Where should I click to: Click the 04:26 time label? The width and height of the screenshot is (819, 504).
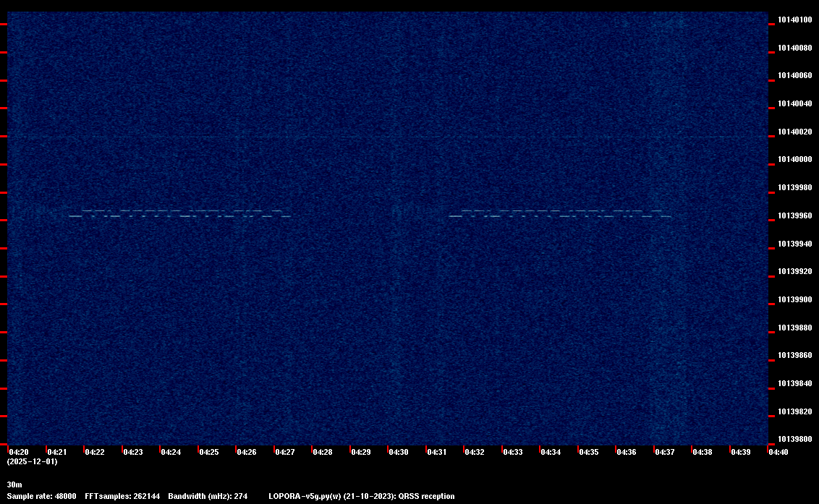[247, 452]
